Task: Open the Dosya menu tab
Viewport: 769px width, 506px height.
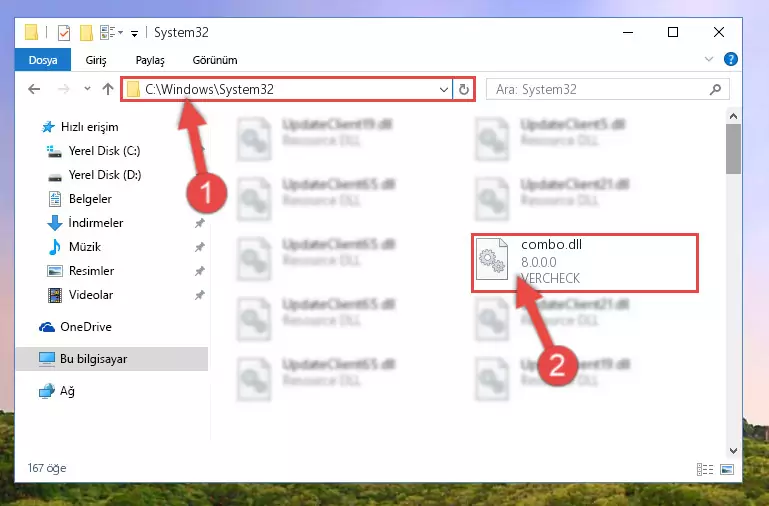Action: [x=43, y=60]
